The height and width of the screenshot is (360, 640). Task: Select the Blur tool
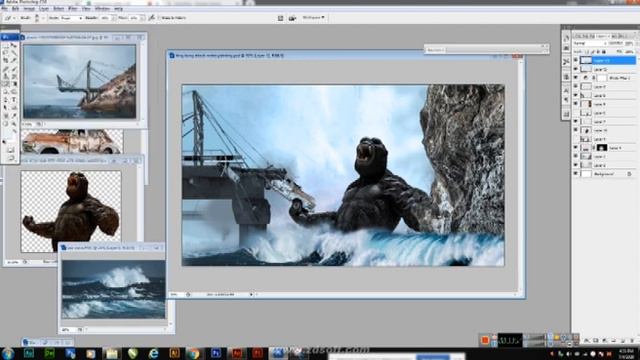tap(5, 92)
